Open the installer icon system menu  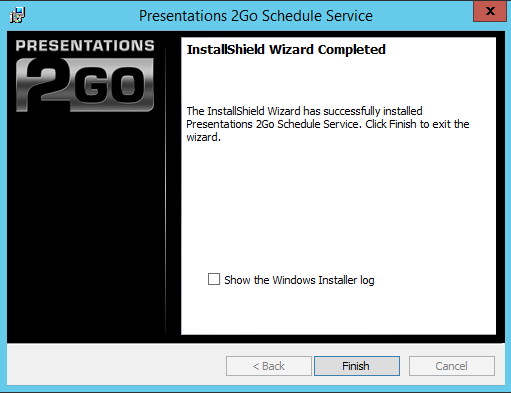(x=17, y=15)
